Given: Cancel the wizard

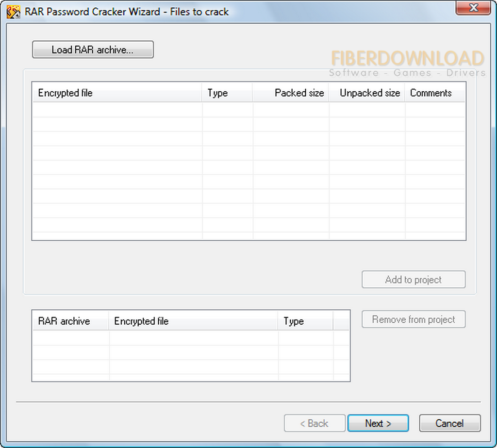Looking at the screenshot, I should (x=449, y=423).
